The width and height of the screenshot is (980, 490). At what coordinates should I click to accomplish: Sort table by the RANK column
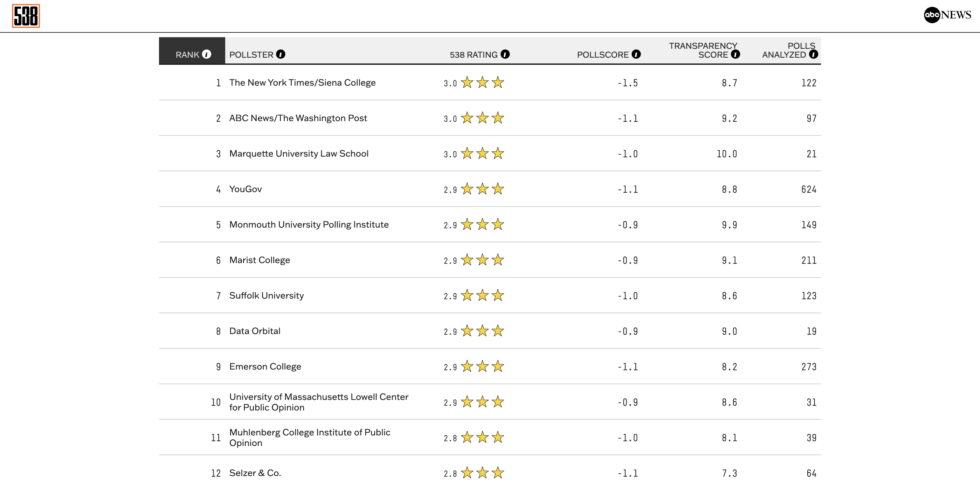(x=187, y=54)
